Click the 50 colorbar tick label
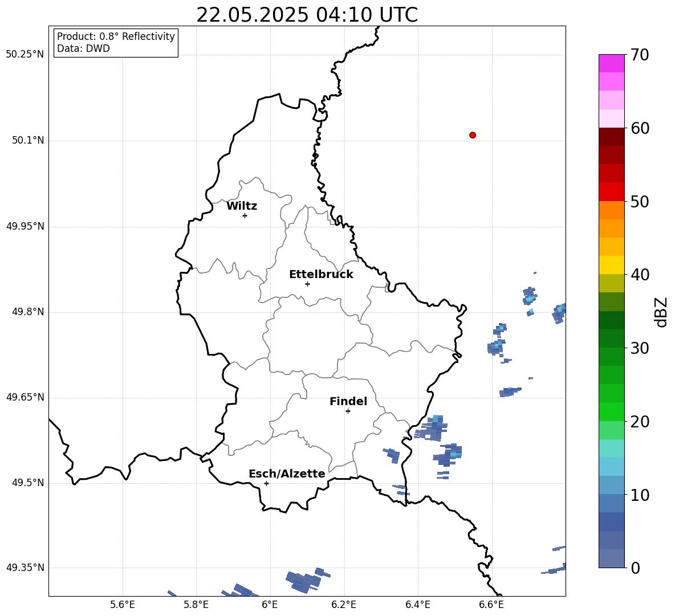Image resolution: width=675 pixels, height=616 pixels. point(640,201)
